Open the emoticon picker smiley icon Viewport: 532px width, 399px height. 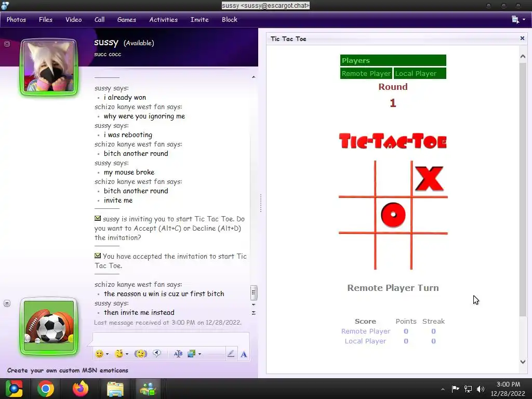pos(99,354)
